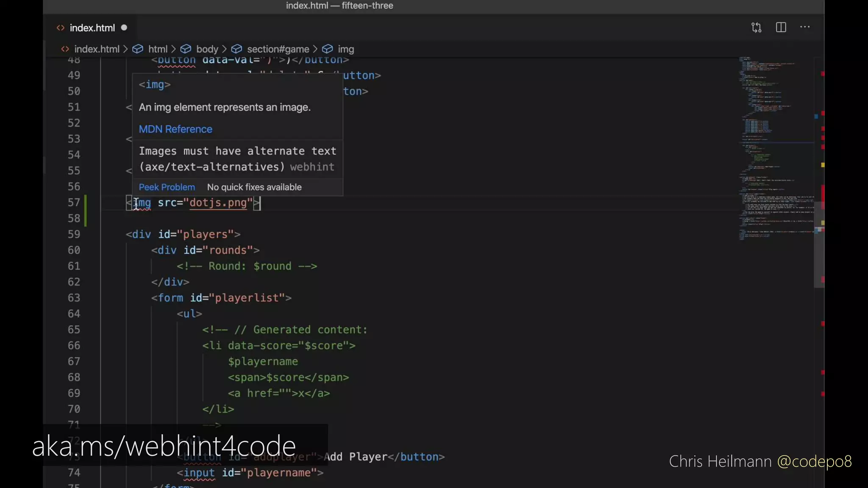868x488 pixels.
Task: Expand the body breadcrumb dropdown
Action: tap(207, 49)
